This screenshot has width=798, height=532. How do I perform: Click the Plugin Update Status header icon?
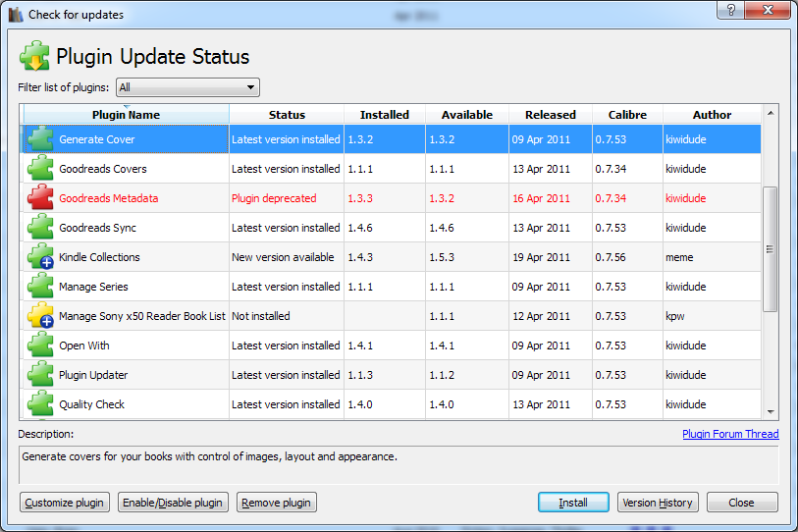(x=34, y=56)
